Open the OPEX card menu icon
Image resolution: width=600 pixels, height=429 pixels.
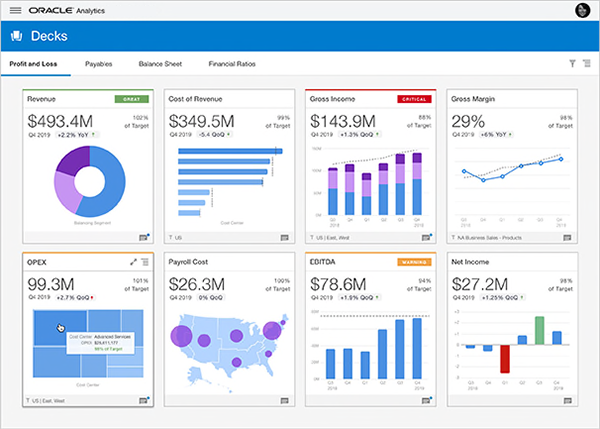click(x=145, y=262)
